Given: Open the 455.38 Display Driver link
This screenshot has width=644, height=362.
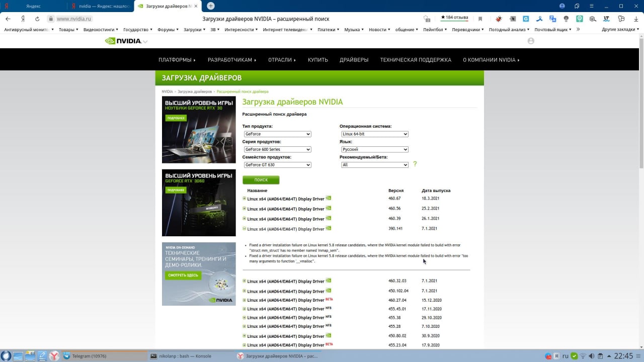Looking at the screenshot, I should coord(286,318).
